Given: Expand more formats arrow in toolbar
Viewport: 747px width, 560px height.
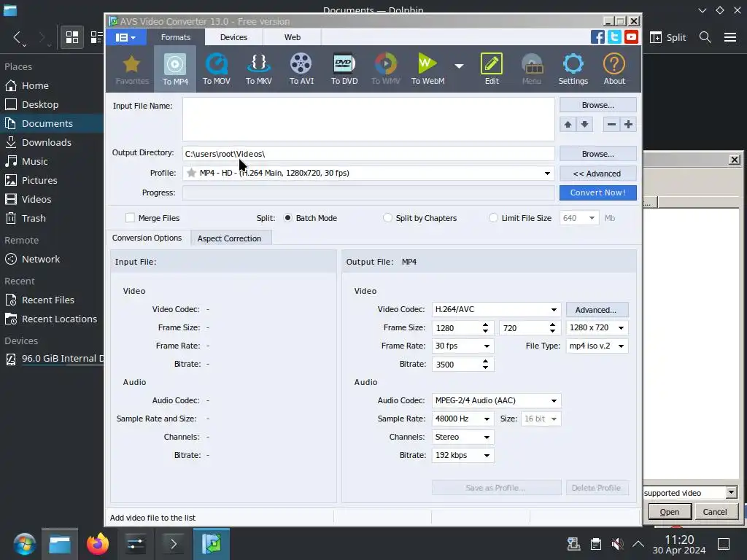Looking at the screenshot, I should point(459,66).
